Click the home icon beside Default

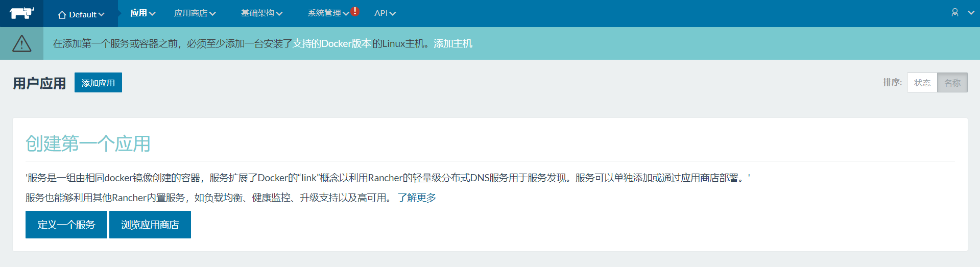[x=62, y=15]
